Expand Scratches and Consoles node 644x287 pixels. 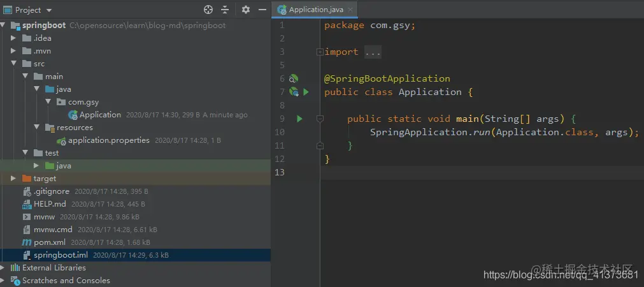point(3,281)
